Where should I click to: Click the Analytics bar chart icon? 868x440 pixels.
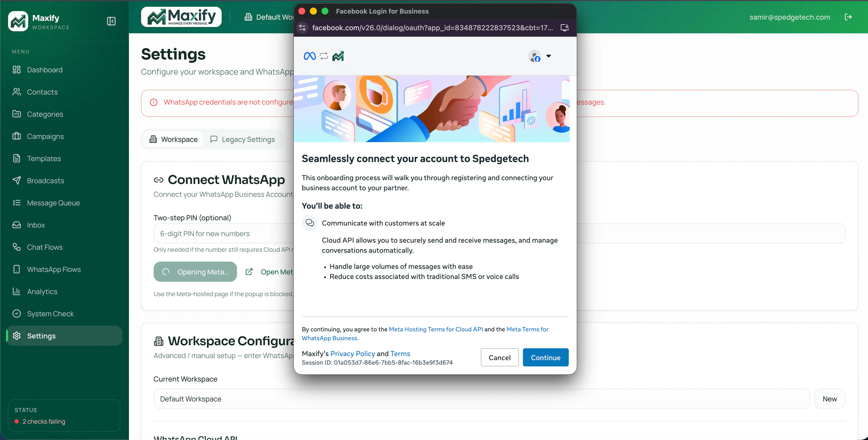pyautogui.click(x=17, y=291)
